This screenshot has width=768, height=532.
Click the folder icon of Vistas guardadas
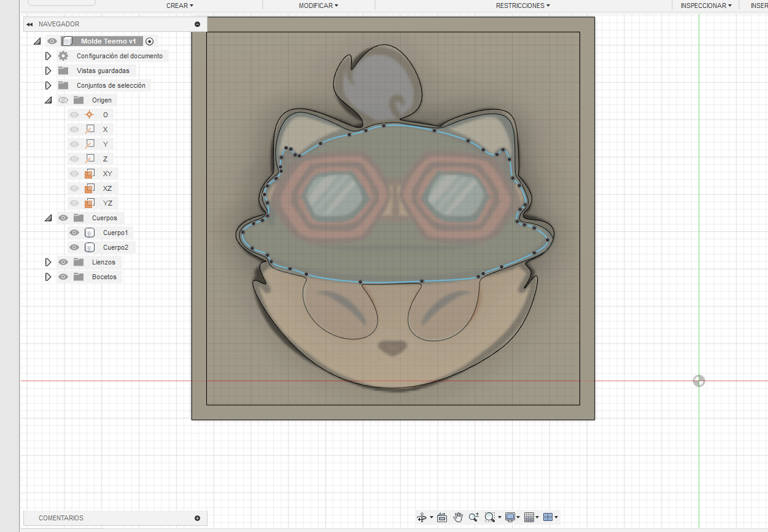coord(63,71)
